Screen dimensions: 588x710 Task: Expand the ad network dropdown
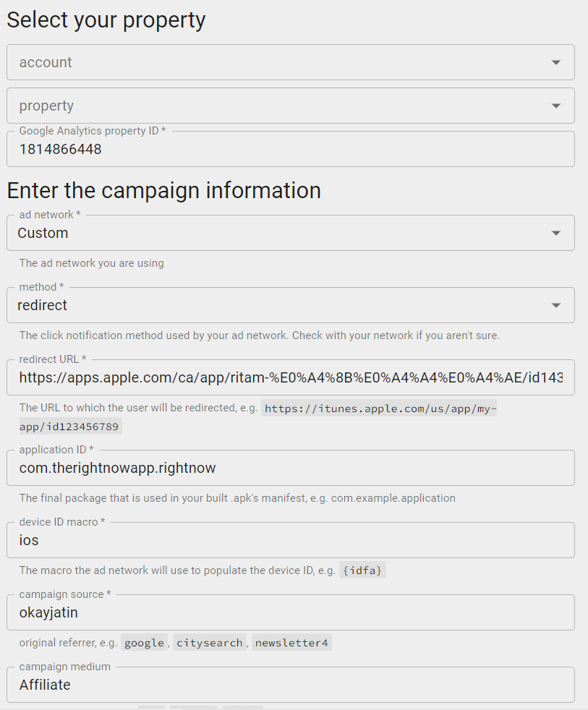(555, 234)
